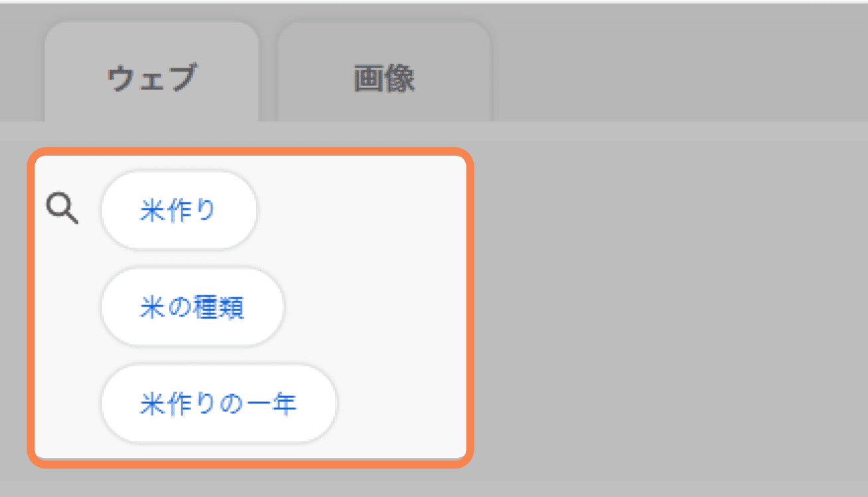Select the ウェブ tab
This screenshot has height=497, width=868.
(152, 79)
